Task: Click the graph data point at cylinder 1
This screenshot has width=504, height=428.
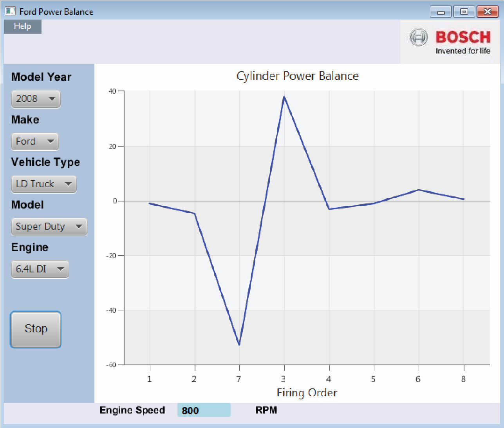Action: (150, 203)
